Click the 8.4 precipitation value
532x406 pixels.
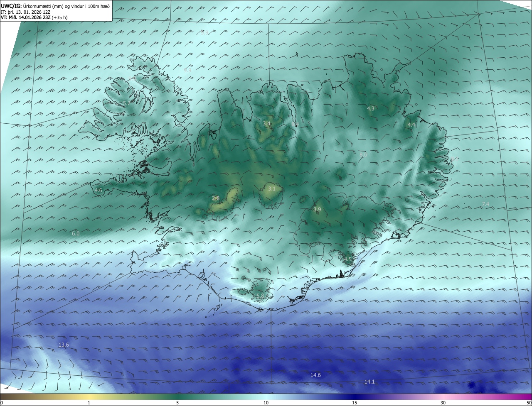point(295,125)
